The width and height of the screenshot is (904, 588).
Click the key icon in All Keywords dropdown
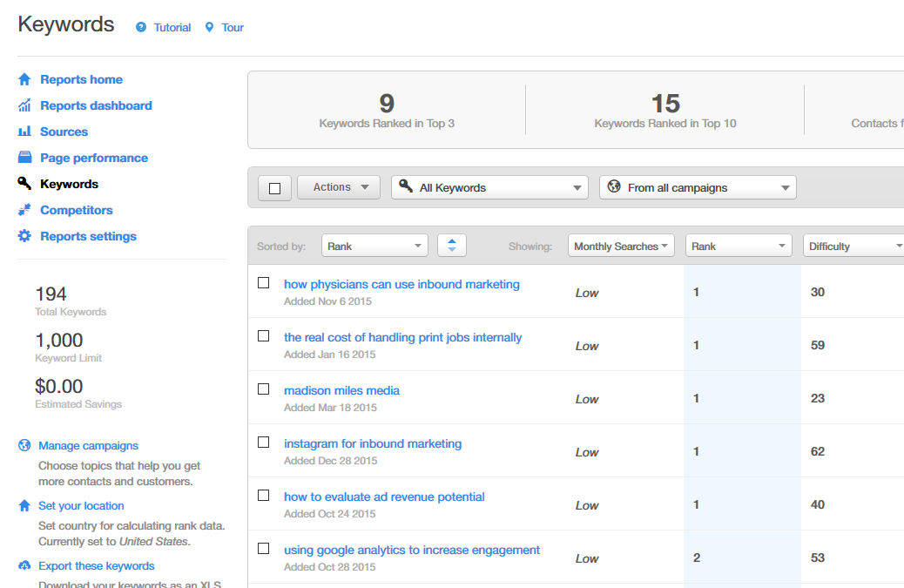pyautogui.click(x=406, y=186)
